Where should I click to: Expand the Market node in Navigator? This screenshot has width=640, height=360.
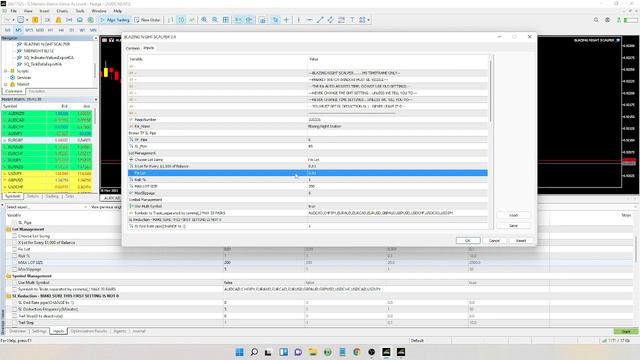[x=6, y=84]
